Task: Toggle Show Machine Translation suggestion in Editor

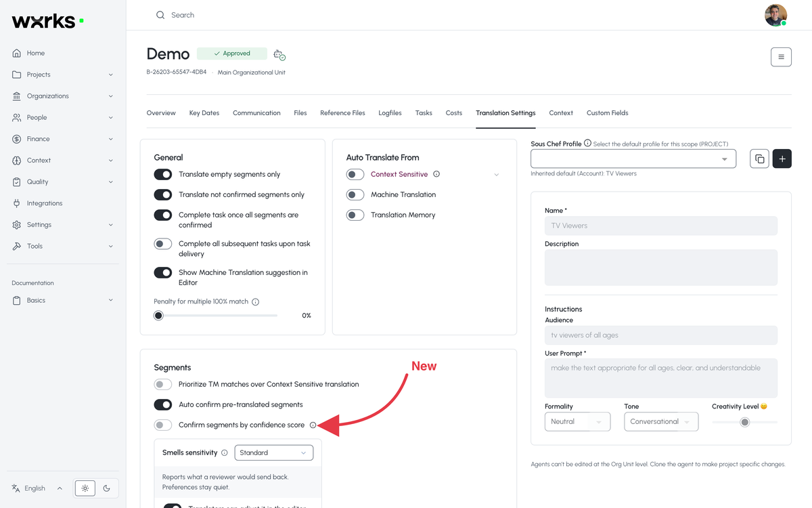Action: pyautogui.click(x=163, y=272)
